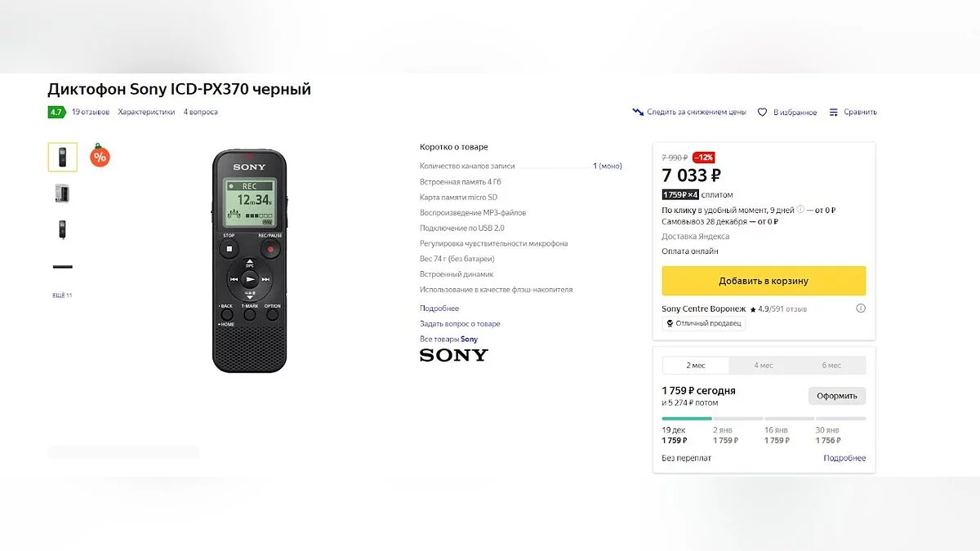
Task: Switch to the 4 мес installment tab
Action: click(x=764, y=365)
